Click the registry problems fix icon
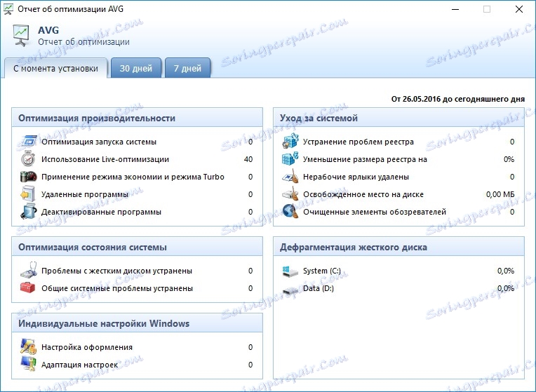The height and width of the screenshot is (392, 536). (290, 142)
